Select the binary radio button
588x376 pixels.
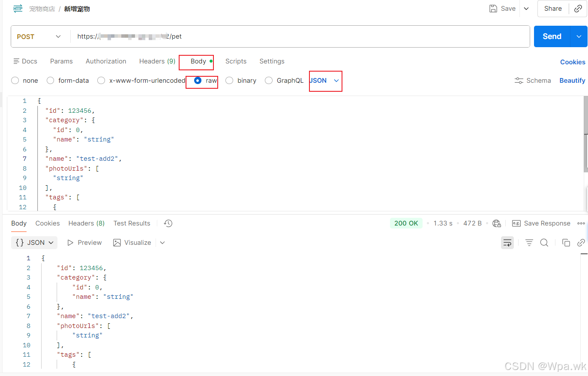[229, 80]
